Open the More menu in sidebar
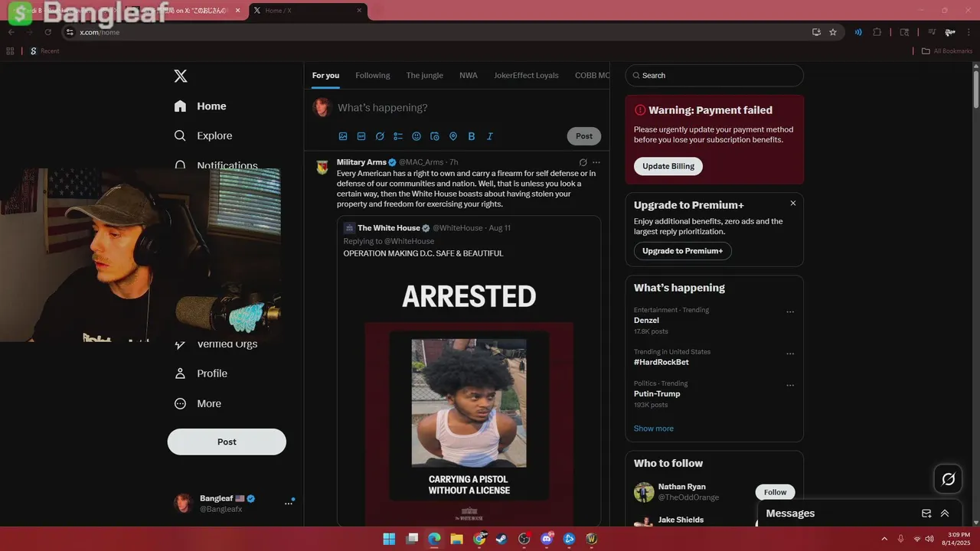Image resolution: width=980 pixels, height=551 pixels. pyautogui.click(x=198, y=403)
